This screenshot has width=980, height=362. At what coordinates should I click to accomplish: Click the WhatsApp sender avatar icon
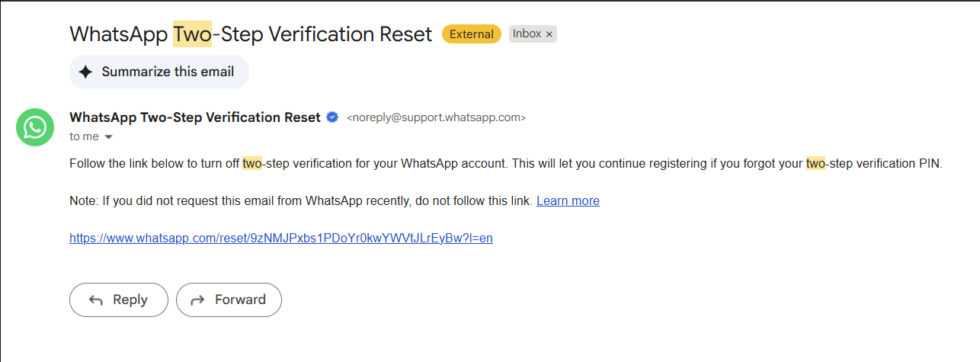click(35, 127)
